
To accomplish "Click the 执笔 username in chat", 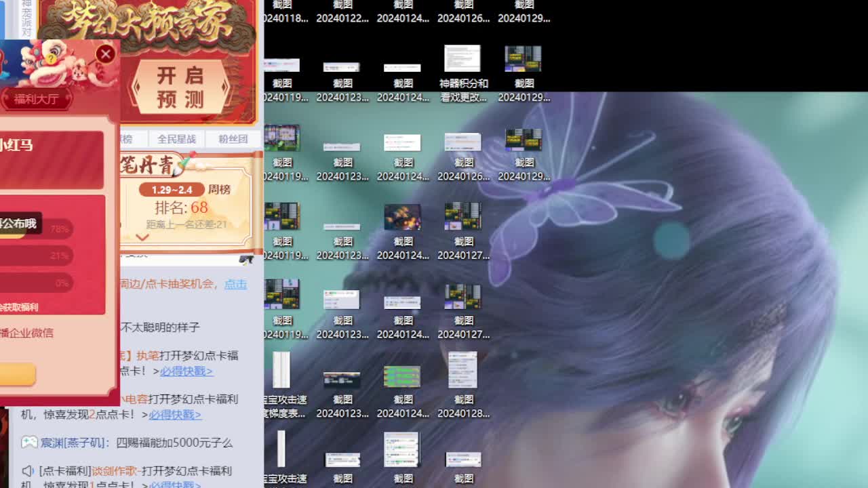I will click(148, 355).
